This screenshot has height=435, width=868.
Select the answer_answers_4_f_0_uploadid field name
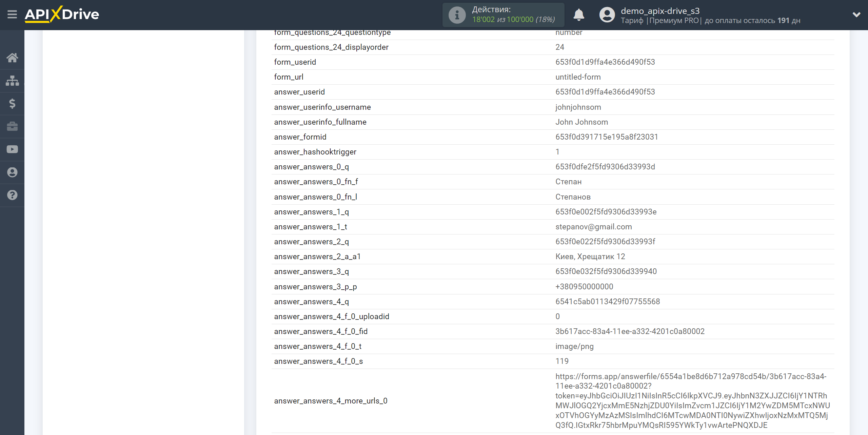click(332, 316)
